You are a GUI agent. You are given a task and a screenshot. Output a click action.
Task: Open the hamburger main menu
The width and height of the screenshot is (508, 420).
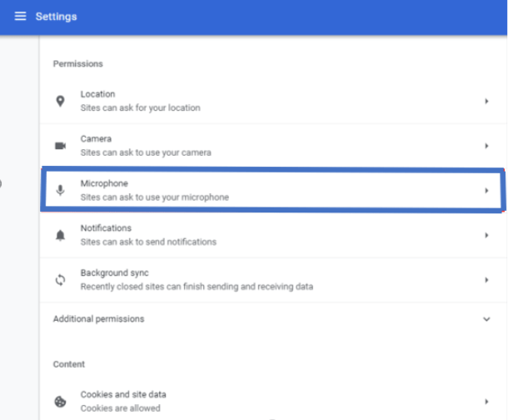pyautogui.click(x=20, y=16)
